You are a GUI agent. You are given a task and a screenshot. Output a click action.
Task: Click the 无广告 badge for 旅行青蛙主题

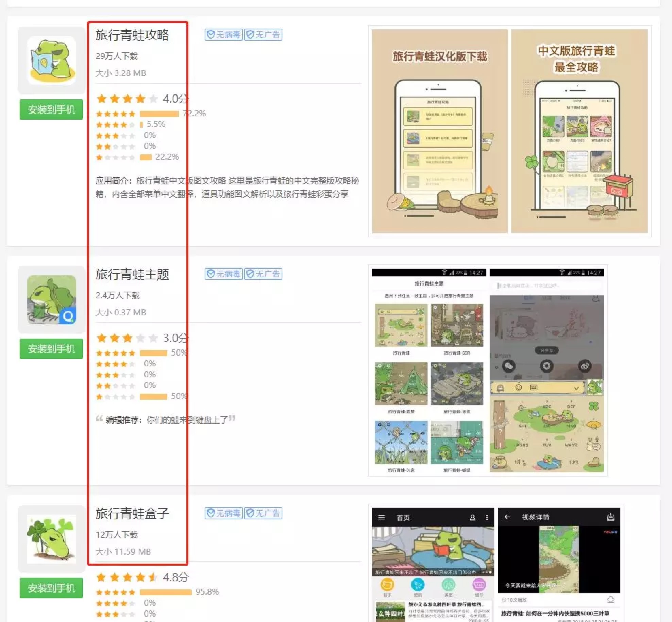(x=263, y=274)
